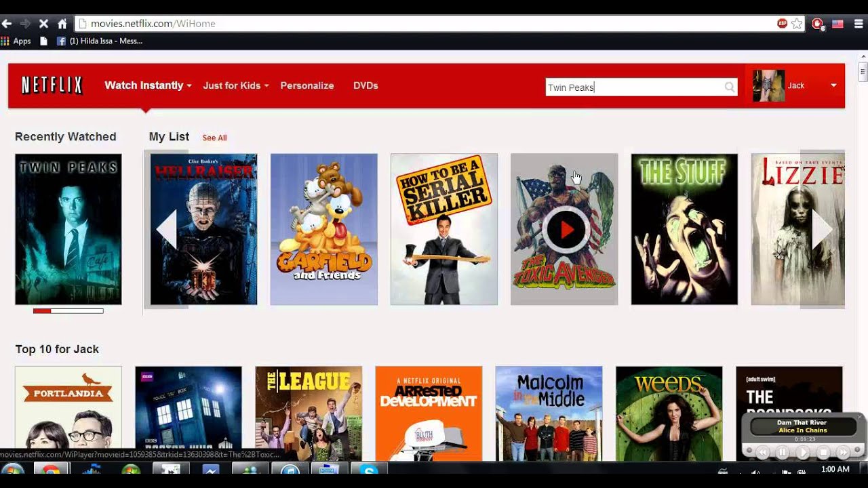Open the Portlandia poster
The image size is (868, 488).
[x=68, y=413]
